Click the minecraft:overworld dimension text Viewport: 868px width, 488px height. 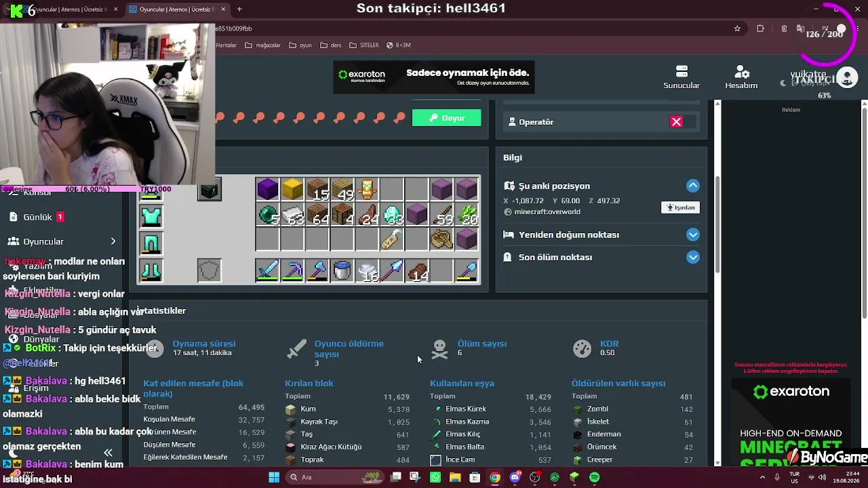pos(547,211)
